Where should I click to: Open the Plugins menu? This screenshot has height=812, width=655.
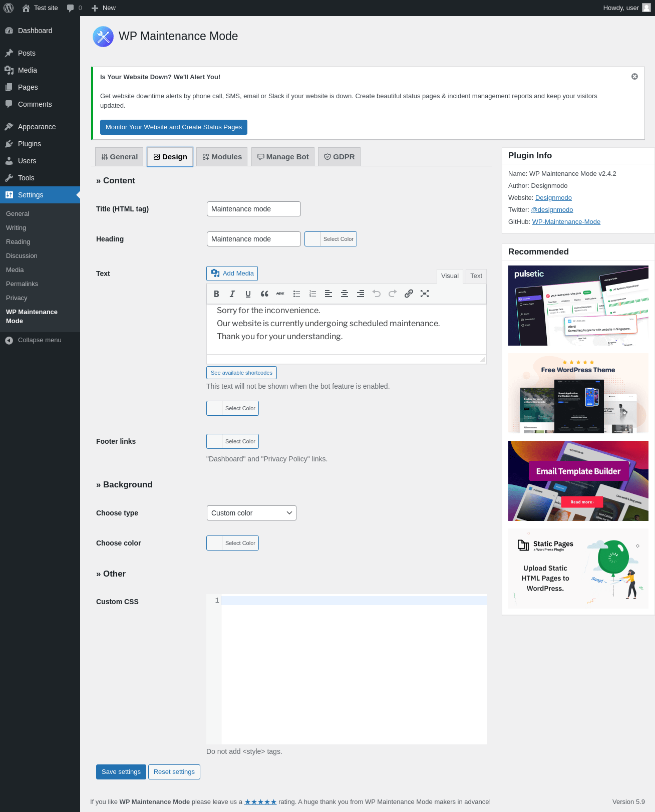(40, 144)
